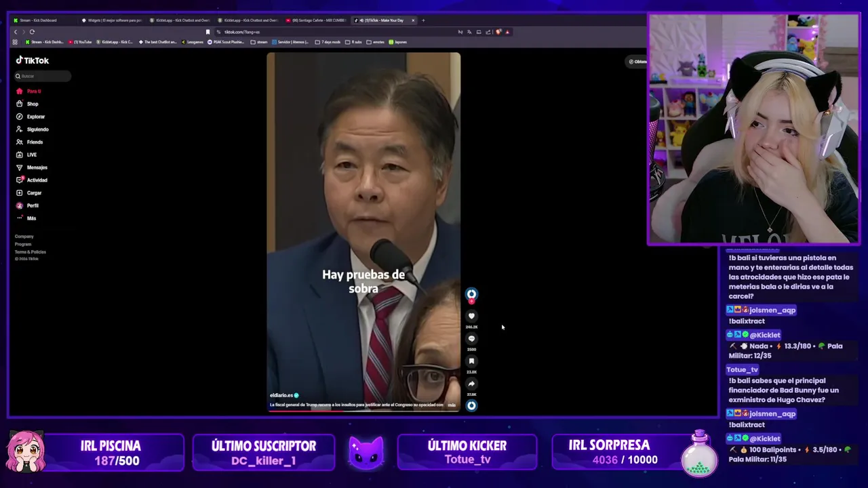868x488 pixels.
Task: Click the Buscar search field
Action: 43,76
